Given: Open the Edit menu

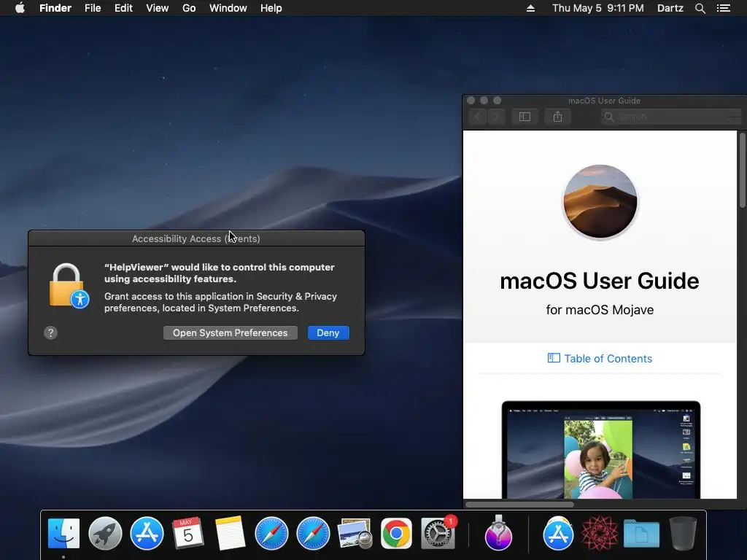Looking at the screenshot, I should (123, 8).
